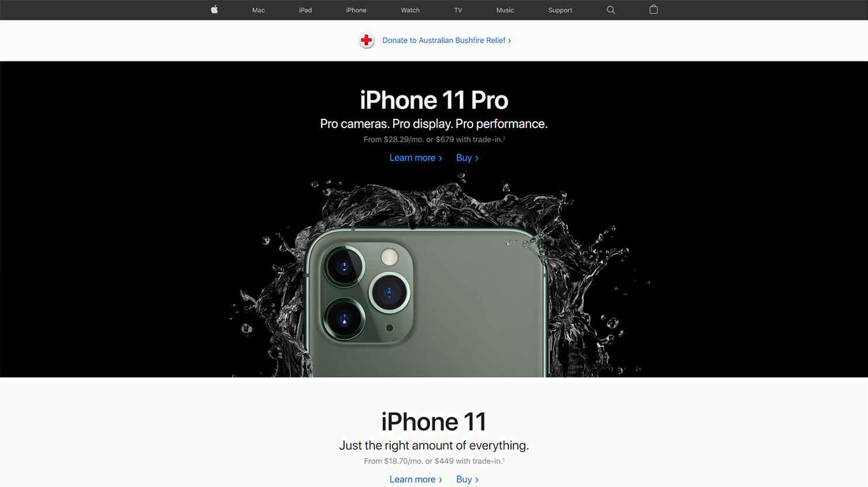
Task: Go to the iPad section
Action: pos(305,10)
